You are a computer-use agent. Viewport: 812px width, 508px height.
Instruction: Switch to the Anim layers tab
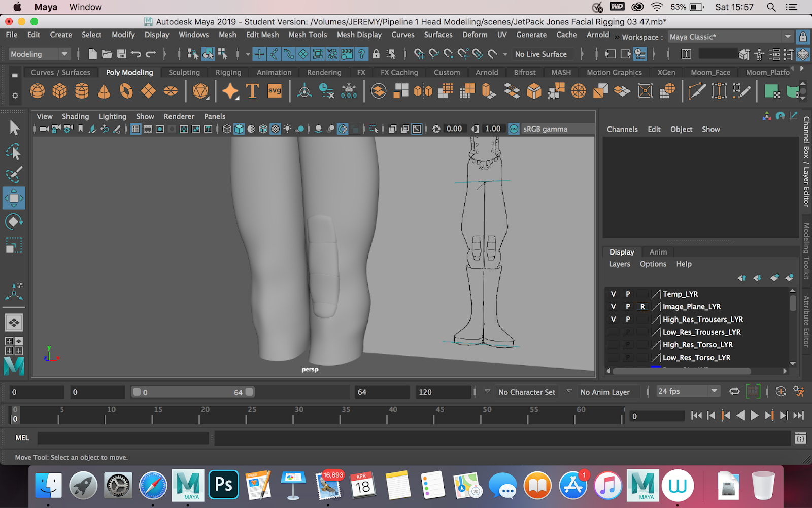tap(658, 252)
